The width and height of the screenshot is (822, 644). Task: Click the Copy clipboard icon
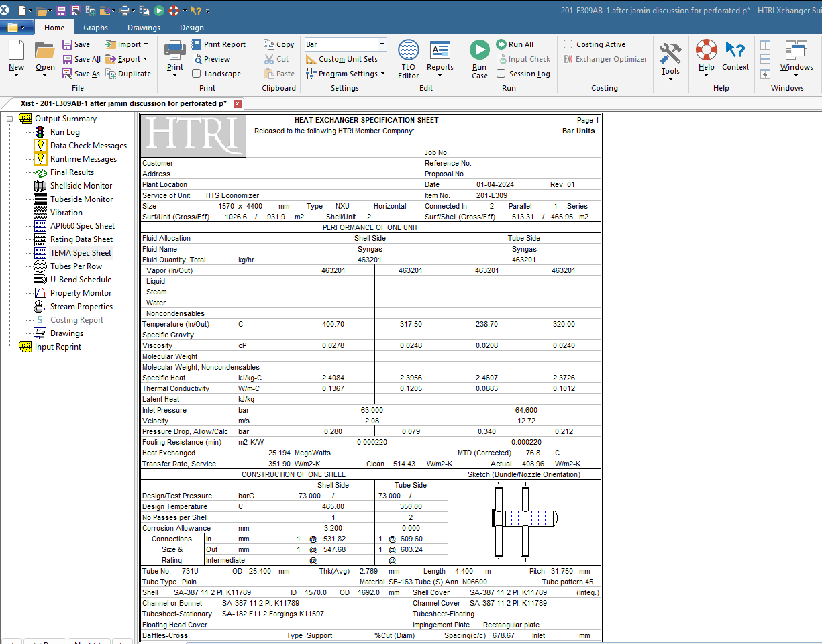coord(269,44)
